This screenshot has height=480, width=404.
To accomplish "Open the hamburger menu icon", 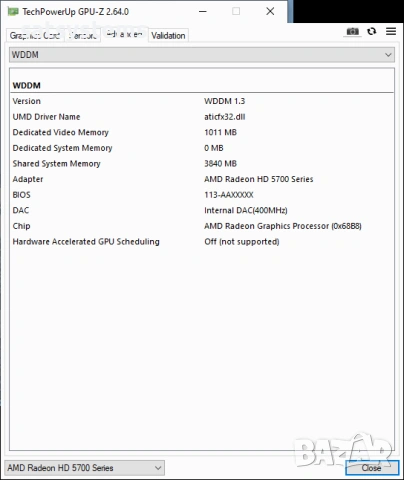I will click(391, 31).
